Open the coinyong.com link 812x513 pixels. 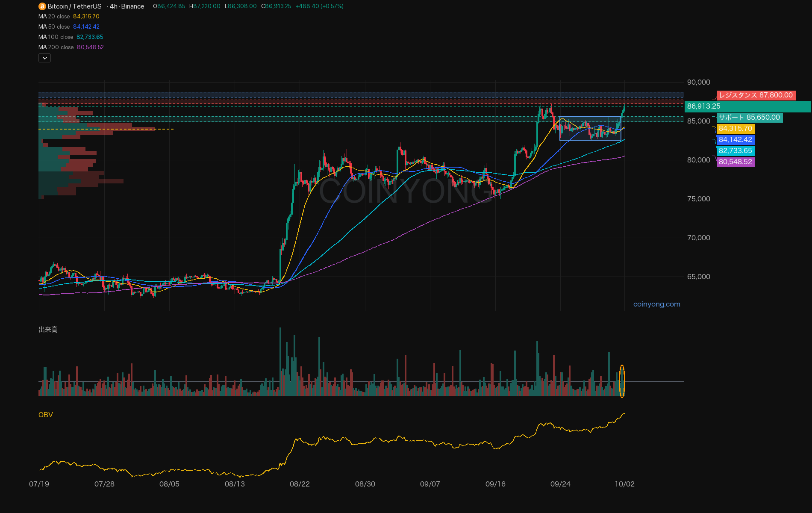pos(656,304)
